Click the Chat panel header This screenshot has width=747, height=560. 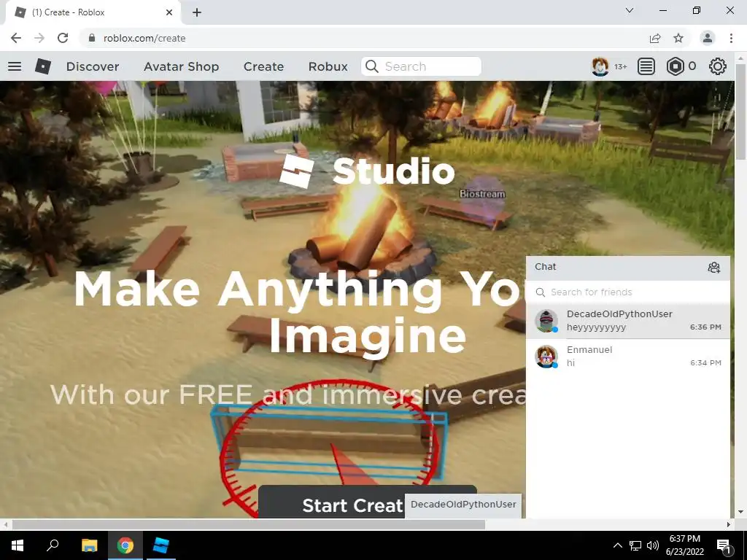coord(628,267)
